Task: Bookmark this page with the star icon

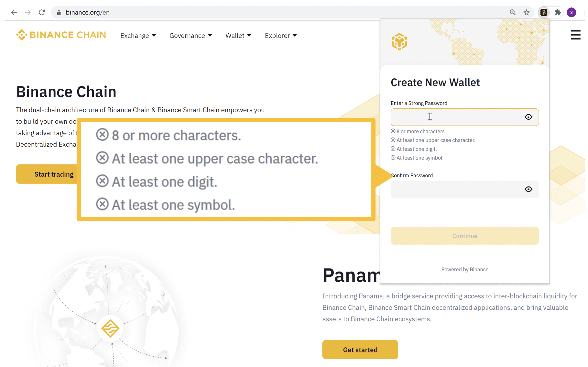Action: point(527,12)
